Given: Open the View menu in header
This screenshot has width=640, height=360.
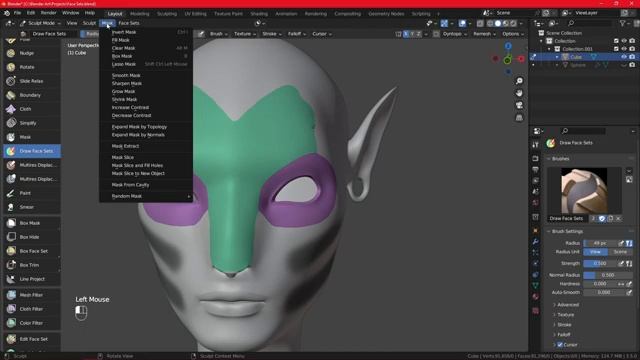Looking at the screenshot, I should coord(72,23).
